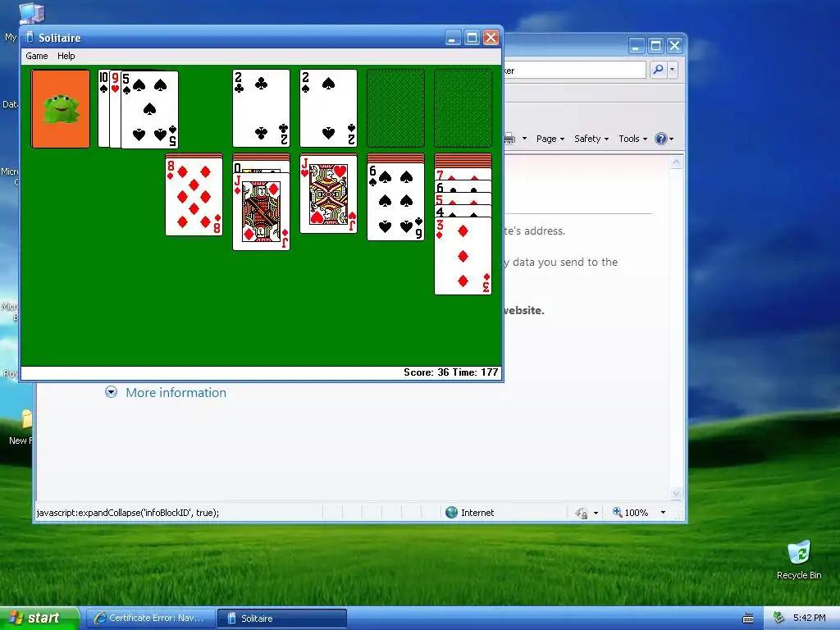Switch to Certificate Error taskbar item

(151, 619)
